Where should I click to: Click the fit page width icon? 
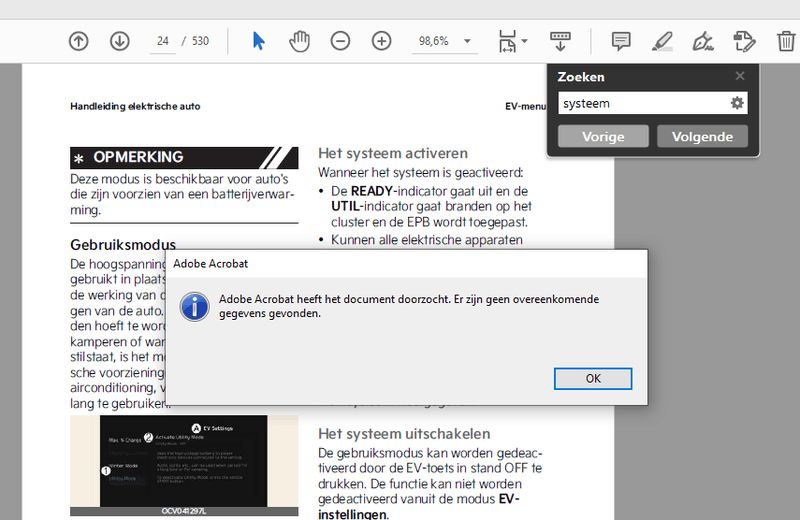point(507,41)
